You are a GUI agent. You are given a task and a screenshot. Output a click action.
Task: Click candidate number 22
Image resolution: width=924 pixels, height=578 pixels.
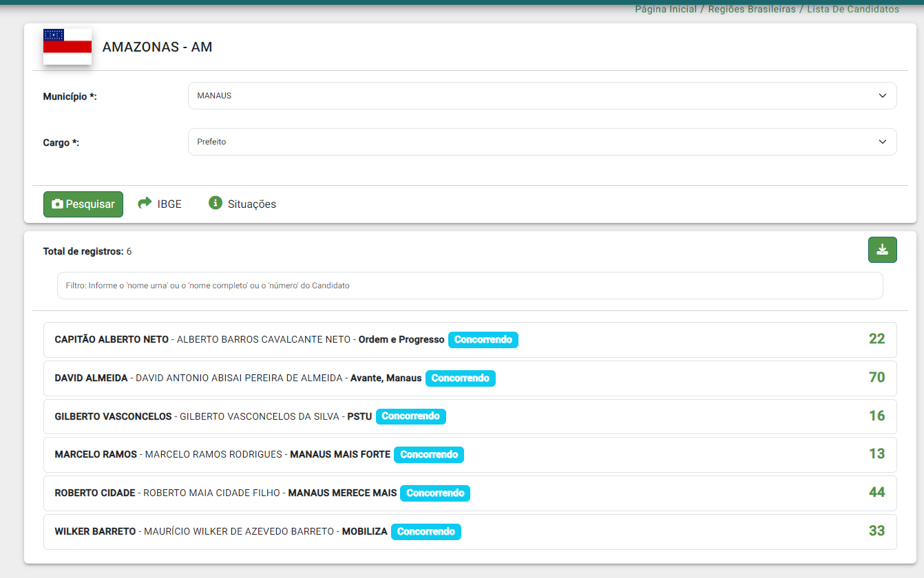[876, 339]
